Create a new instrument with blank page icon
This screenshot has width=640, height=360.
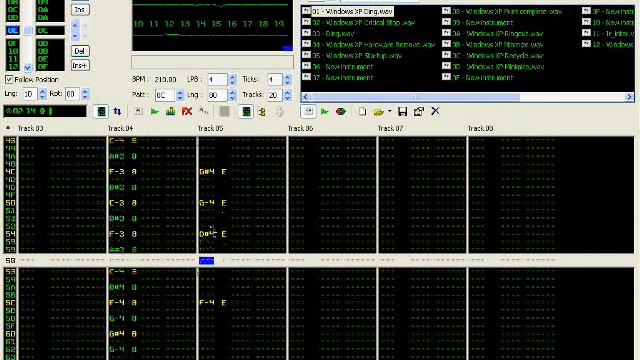point(362,111)
